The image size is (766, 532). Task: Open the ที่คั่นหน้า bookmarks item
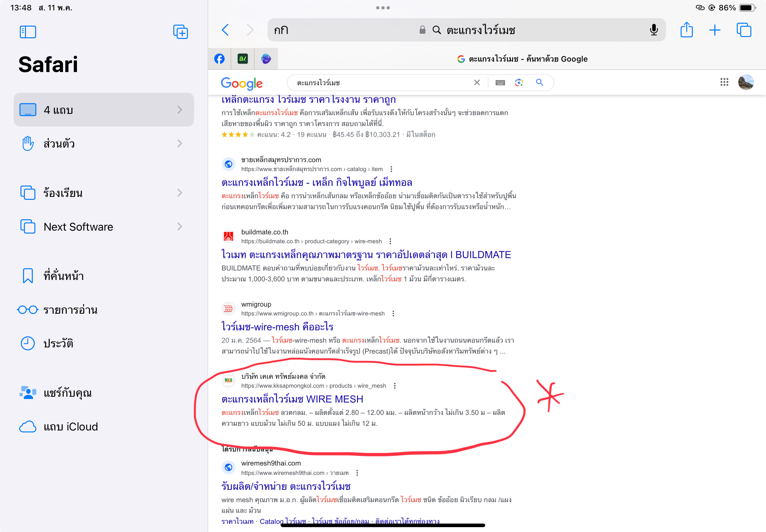coord(63,276)
